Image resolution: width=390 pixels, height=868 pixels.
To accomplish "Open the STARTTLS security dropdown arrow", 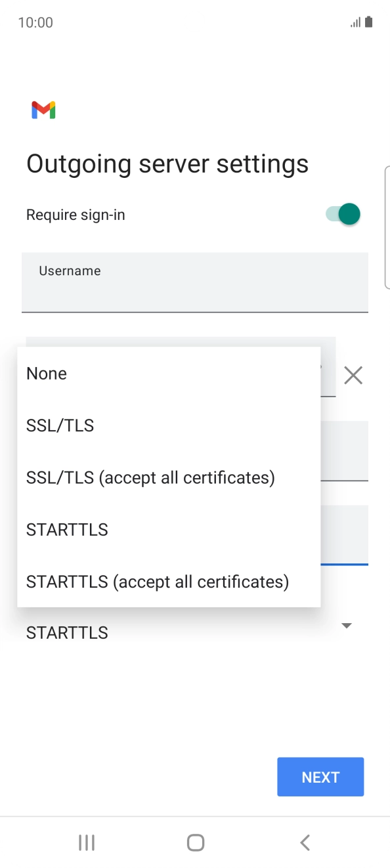I will 346,625.
